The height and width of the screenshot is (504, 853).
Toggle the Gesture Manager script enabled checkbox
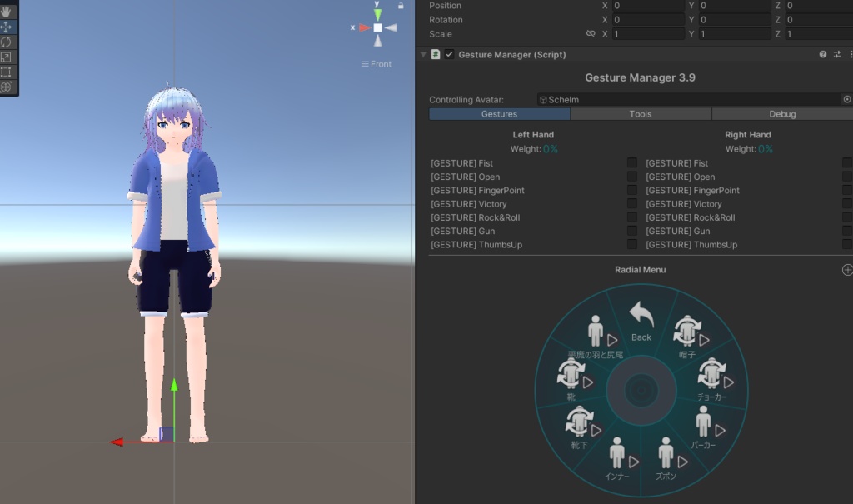tap(448, 53)
